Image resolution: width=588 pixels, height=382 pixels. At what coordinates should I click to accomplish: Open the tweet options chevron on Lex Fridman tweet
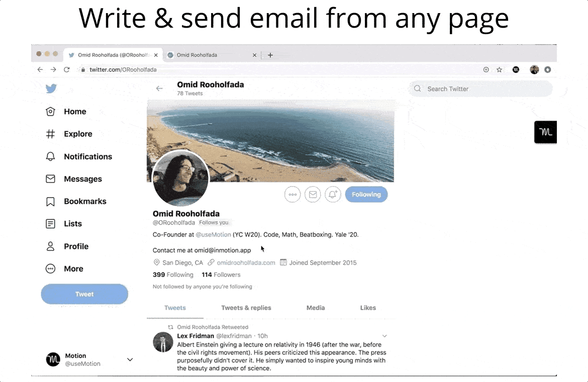pyautogui.click(x=384, y=336)
